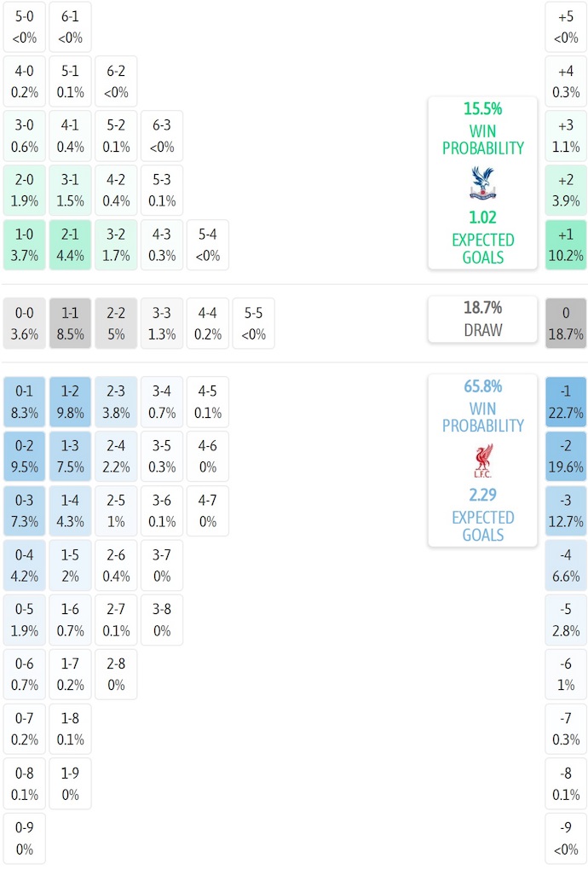Click the 15.5% win probability text
Image resolution: width=588 pixels, height=875 pixels.
click(x=482, y=109)
